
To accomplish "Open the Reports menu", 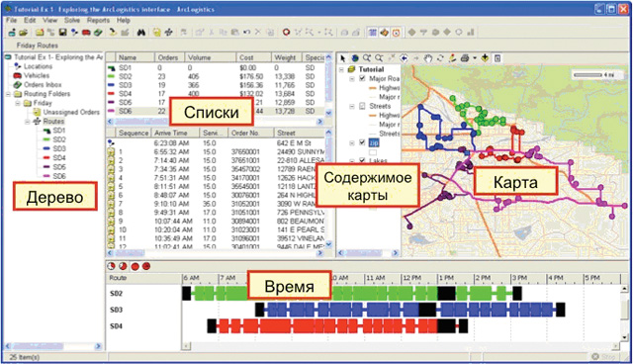I will 98,20.
